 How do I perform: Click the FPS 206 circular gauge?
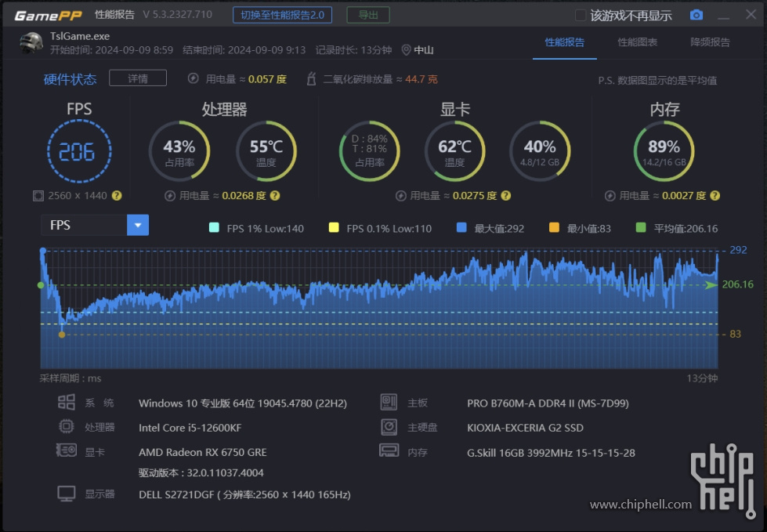point(79,151)
